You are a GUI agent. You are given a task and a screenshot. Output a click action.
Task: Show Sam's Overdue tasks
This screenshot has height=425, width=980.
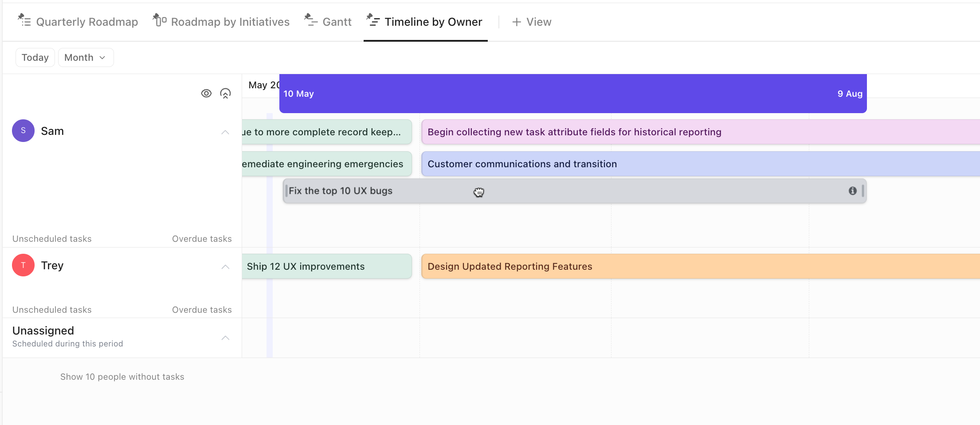point(202,239)
